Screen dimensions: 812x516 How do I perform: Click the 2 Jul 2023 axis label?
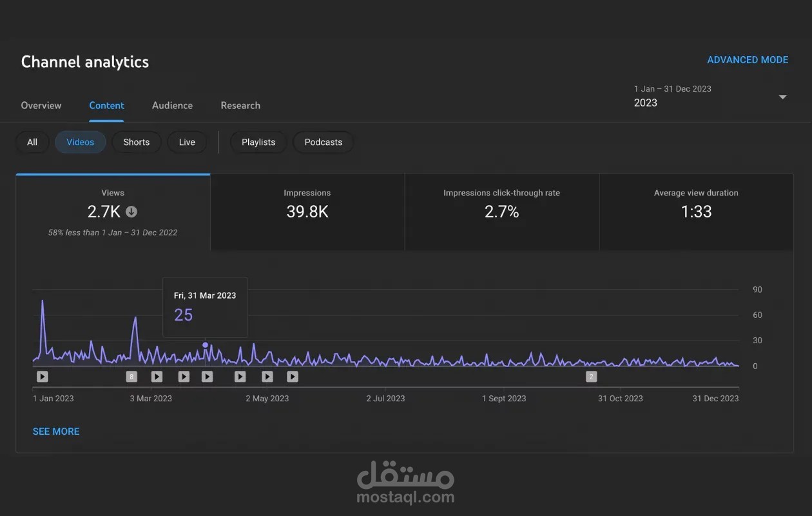(x=385, y=399)
